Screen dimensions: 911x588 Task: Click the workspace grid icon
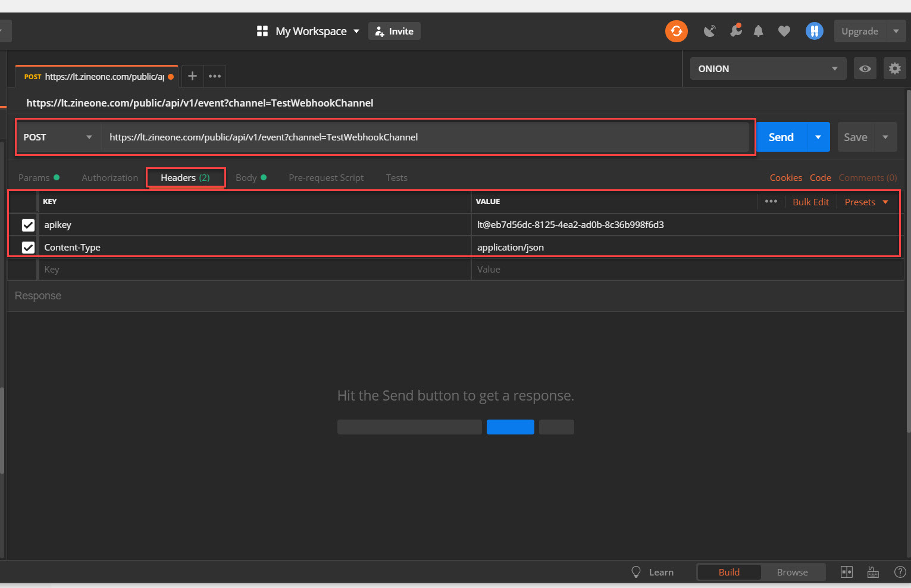[262, 31]
